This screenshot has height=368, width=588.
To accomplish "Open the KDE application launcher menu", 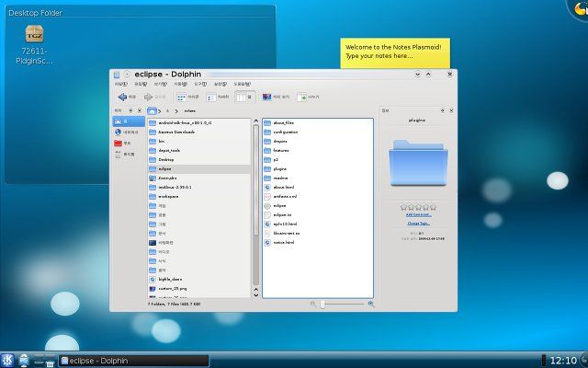I will coord(7,360).
